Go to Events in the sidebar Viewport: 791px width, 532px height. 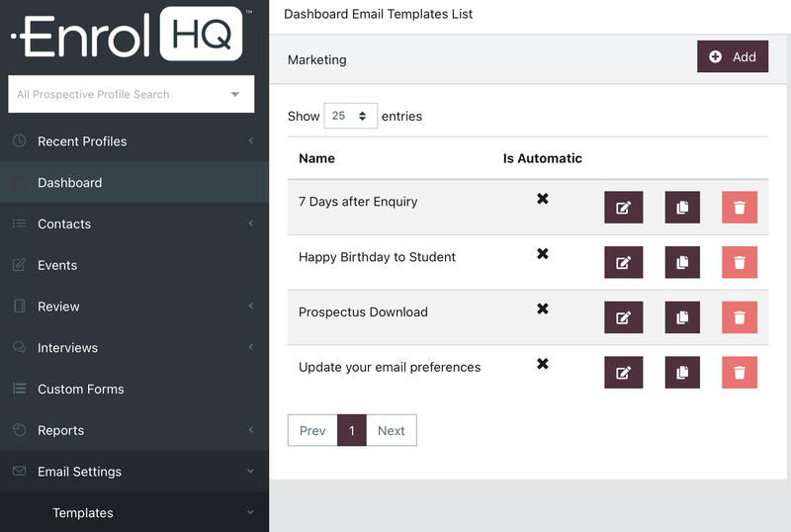(x=57, y=265)
